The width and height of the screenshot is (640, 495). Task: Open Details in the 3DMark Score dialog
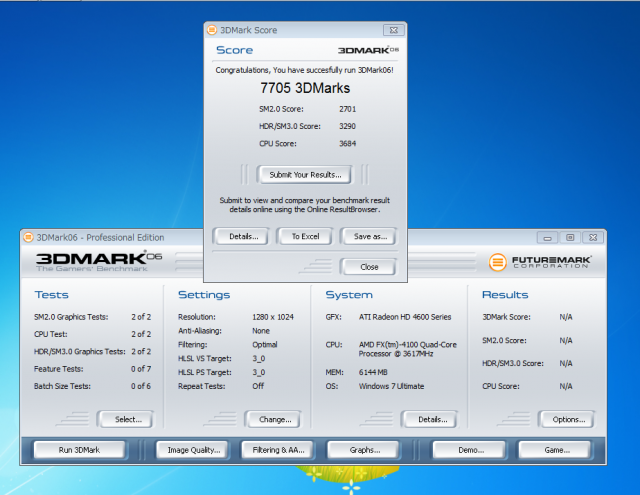[241, 236]
